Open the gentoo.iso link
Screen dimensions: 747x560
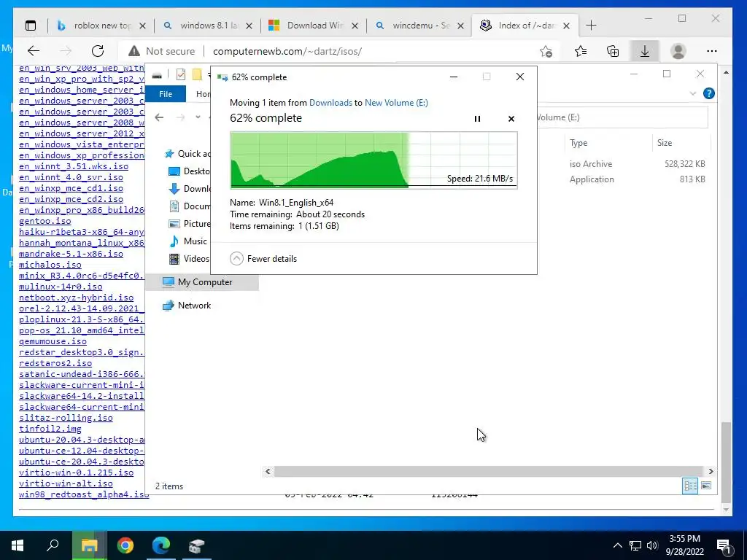(x=44, y=221)
